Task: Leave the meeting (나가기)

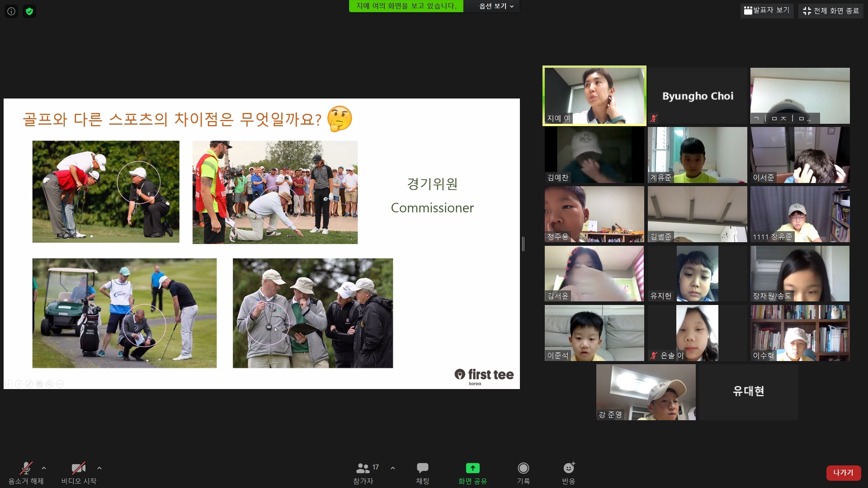Action: (843, 473)
